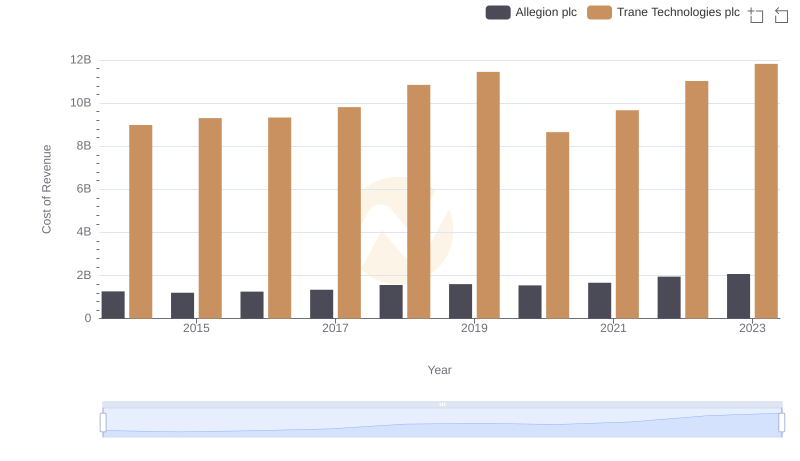
Task: Click the x-axis label 2015
Action: (x=196, y=328)
